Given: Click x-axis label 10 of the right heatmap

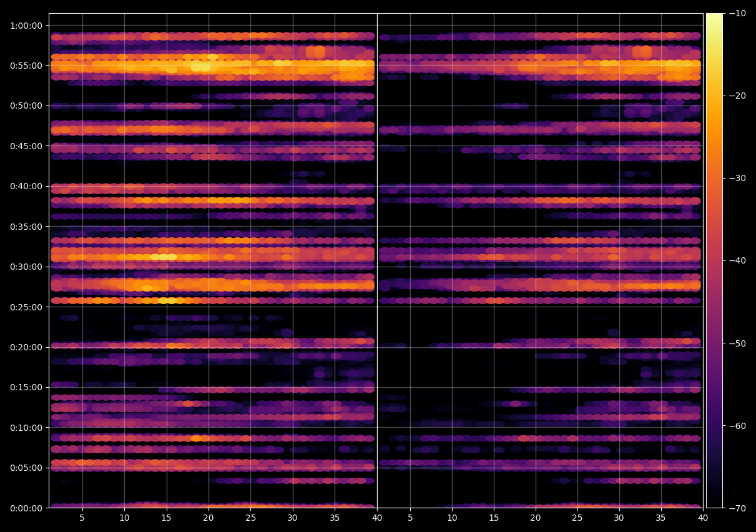Looking at the screenshot, I should pyautogui.click(x=452, y=518).
